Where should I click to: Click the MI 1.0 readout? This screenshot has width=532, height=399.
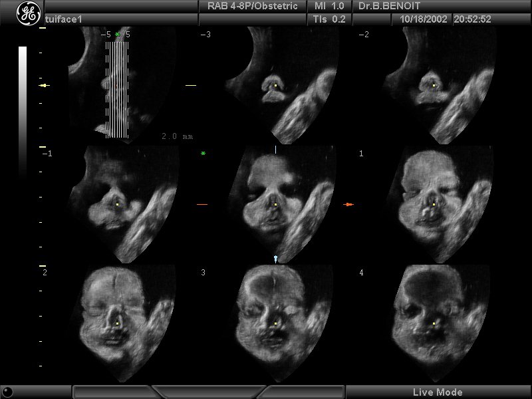329,6
